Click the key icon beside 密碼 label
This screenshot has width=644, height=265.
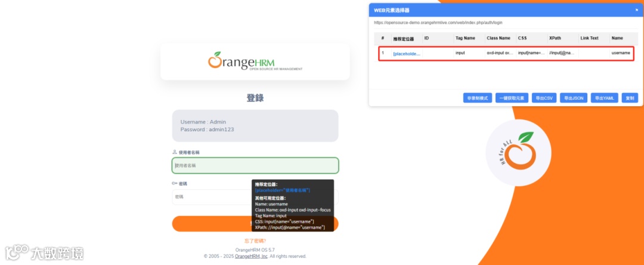(175, 184)
